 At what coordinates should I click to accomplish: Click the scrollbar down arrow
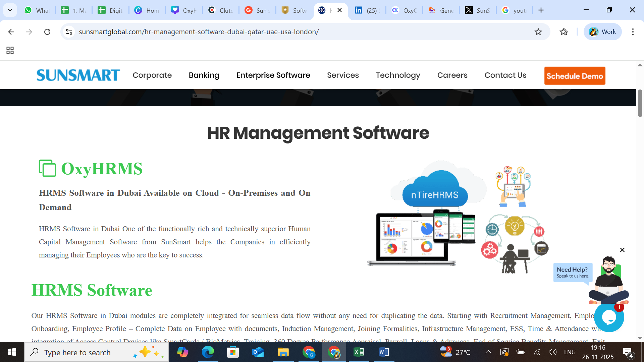640,338
